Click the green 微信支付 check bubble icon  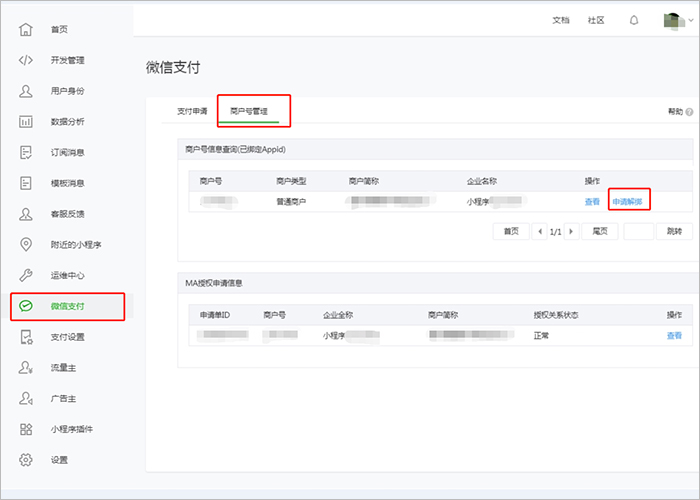coord(26,306)
